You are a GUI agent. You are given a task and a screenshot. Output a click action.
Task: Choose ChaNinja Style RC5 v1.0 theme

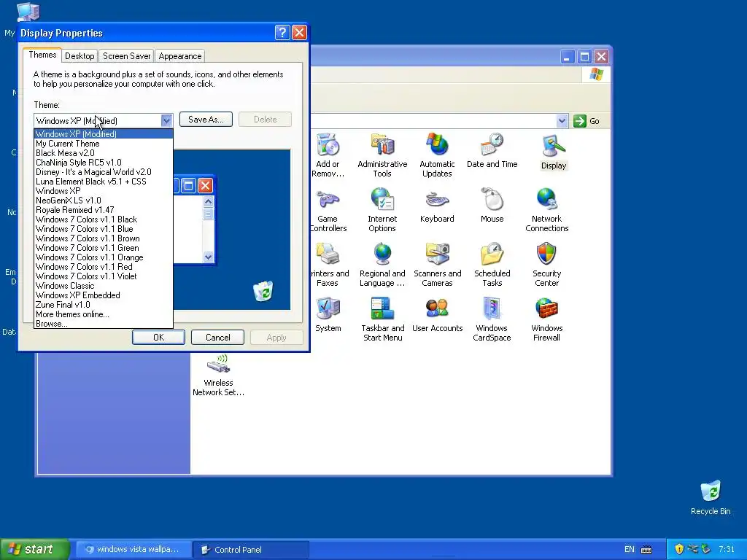(104, 163)
